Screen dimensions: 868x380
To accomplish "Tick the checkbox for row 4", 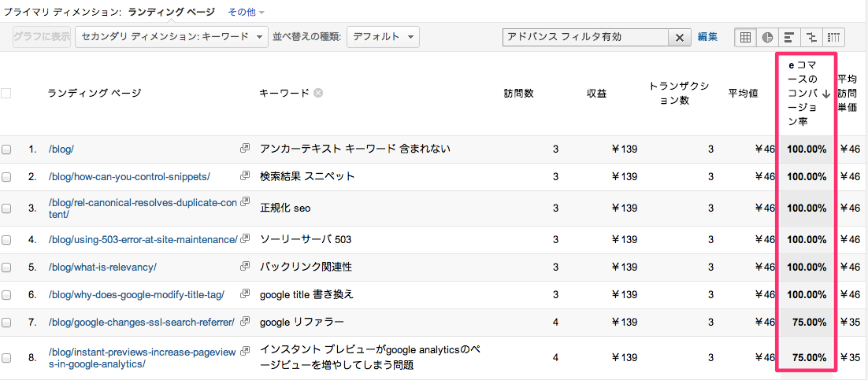I will coord(6,239).
